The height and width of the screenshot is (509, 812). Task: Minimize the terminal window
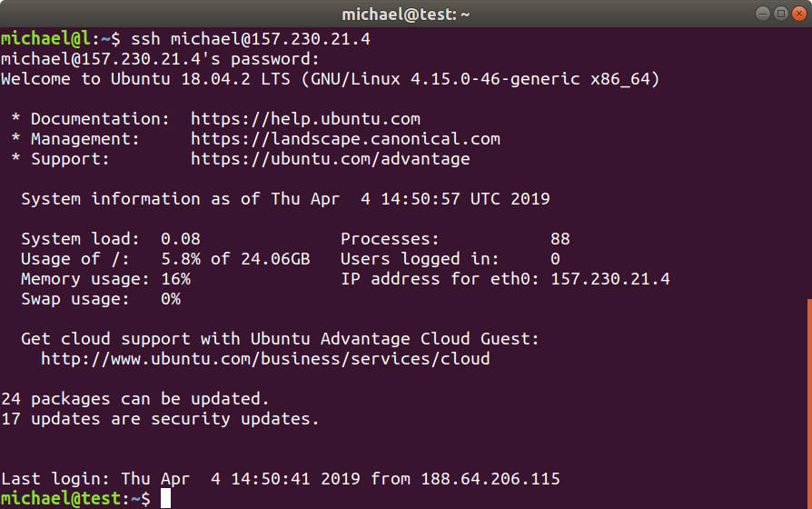(x=761, y=14)
